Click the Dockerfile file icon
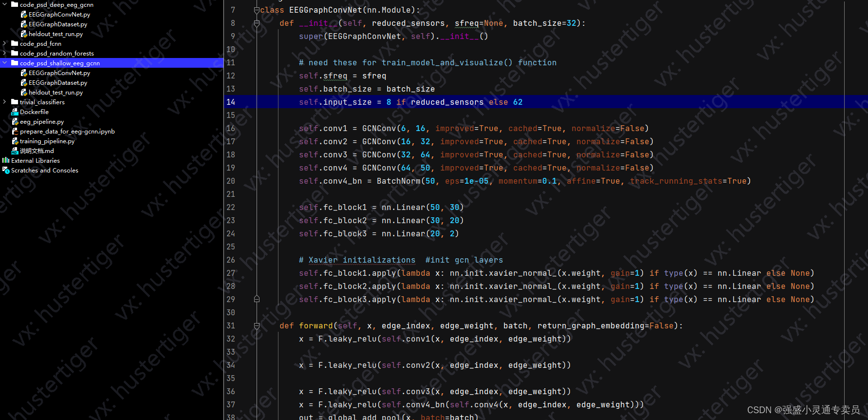Screen dimensions: 868x420 pos(15,112)
